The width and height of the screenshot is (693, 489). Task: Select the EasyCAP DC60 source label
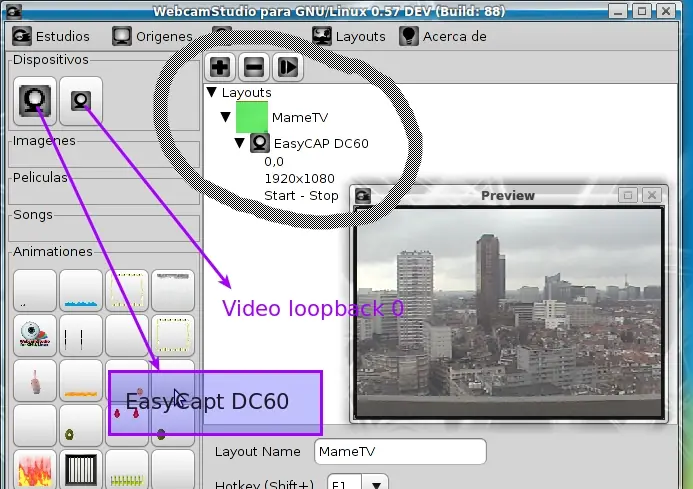point(321,143)
